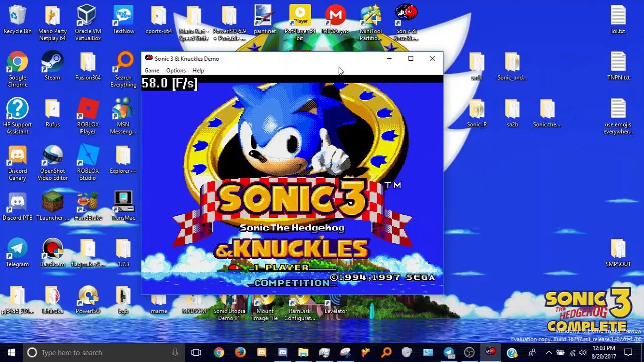The width and height of the screenshot is (644, 362).
Task: Click the taskbar clock showing 12:03 PM
Action: coord(604,352)
